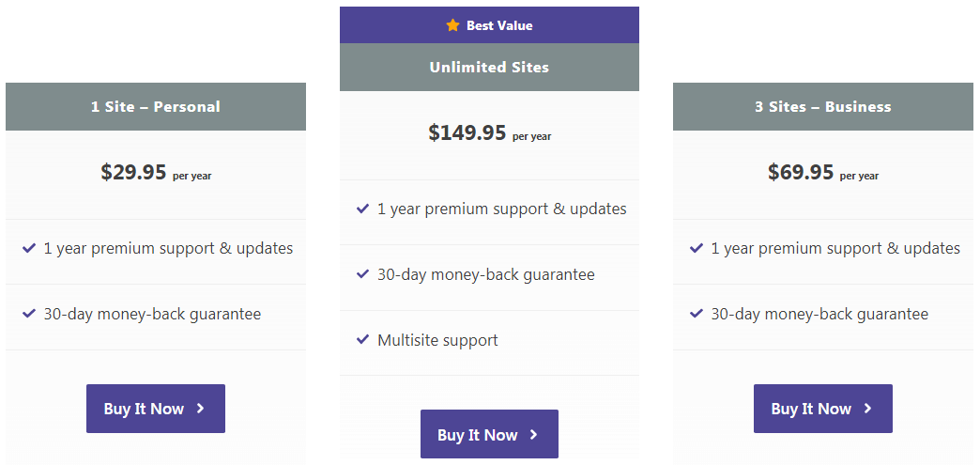Select the 1 Site – Personal header
This screenshot has height=465, width=980.
tap(156, 107)
